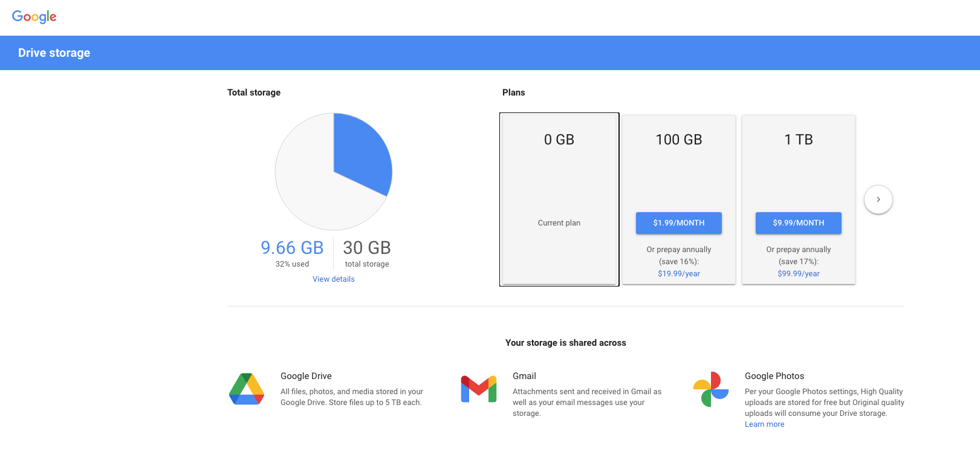
Task: Click the Google Drive section title
Action: click(306, 376)
